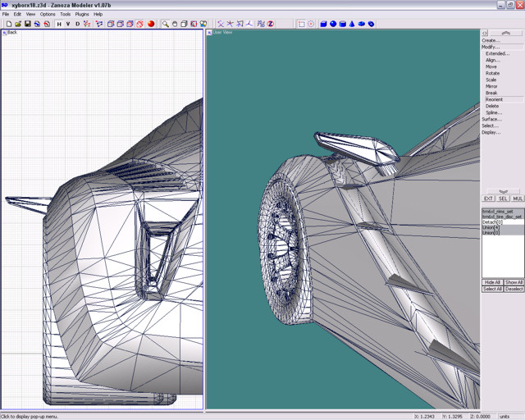Create a blue cube primitive
The width and height of the screenshot is (525, 420).
pos(323,24)
